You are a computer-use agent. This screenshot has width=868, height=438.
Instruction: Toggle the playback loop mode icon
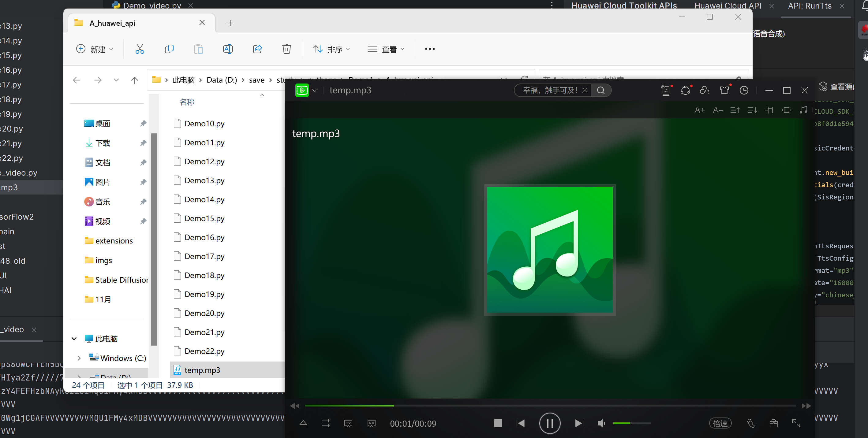point(326,424)
